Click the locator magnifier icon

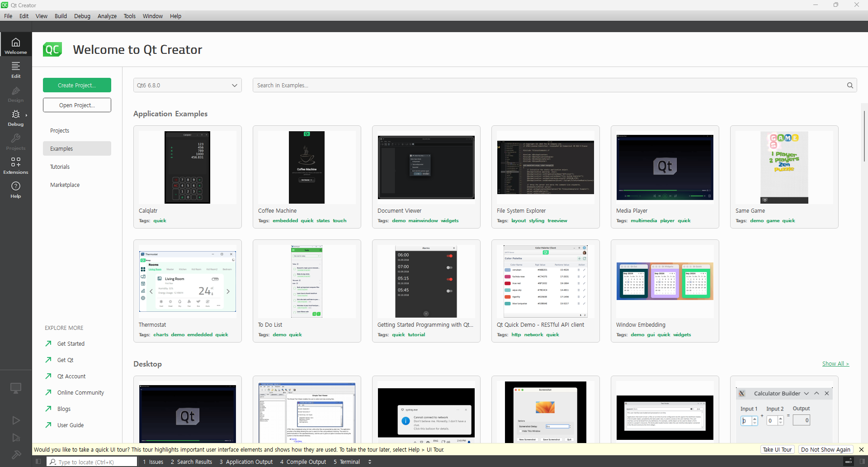pos(53,462)
